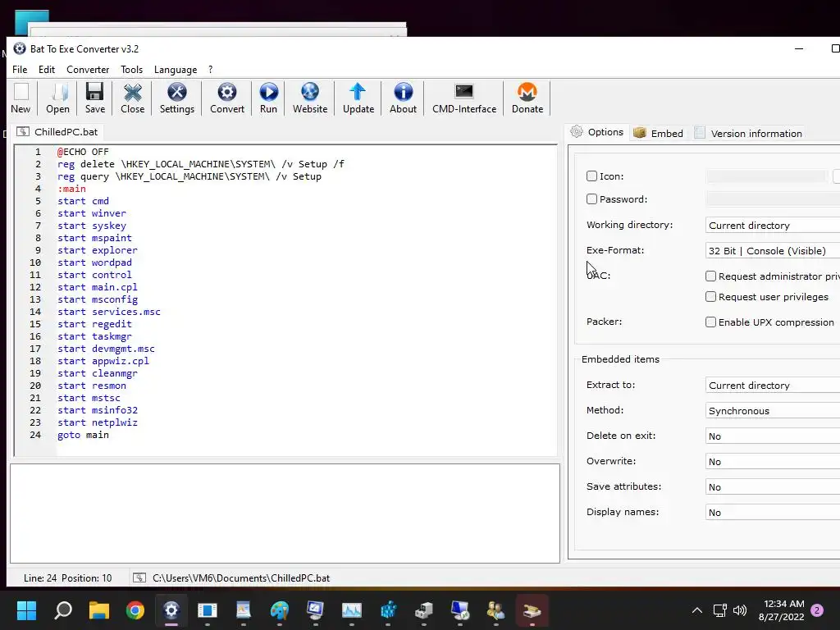Save the batch file via Save icon
Screen dimensions: 840x630
point(95,98)
